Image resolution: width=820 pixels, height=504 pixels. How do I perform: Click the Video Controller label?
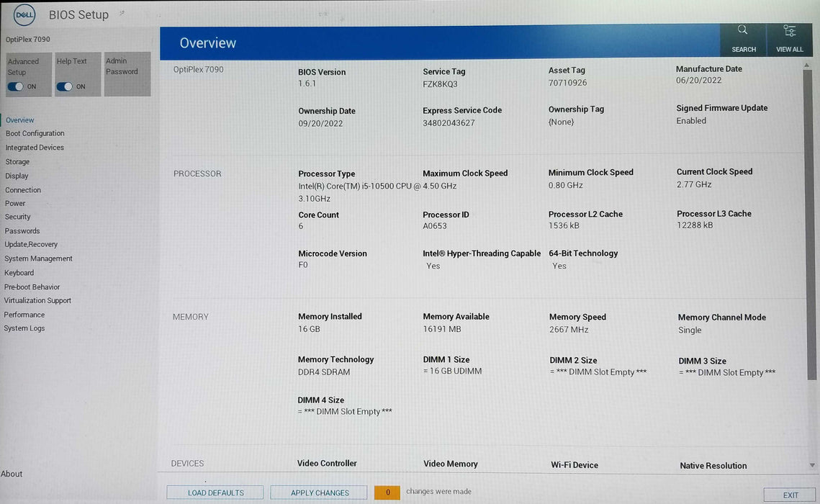pos(327,463)
